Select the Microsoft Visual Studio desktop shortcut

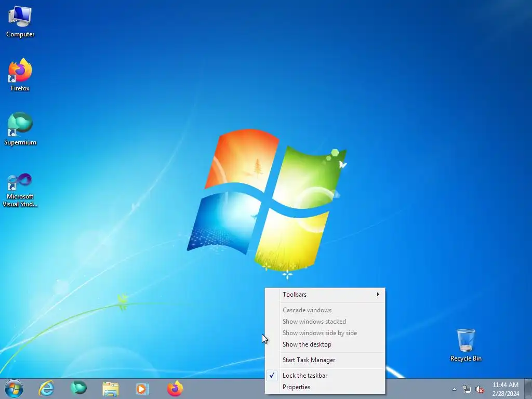(x=20, y=190)
